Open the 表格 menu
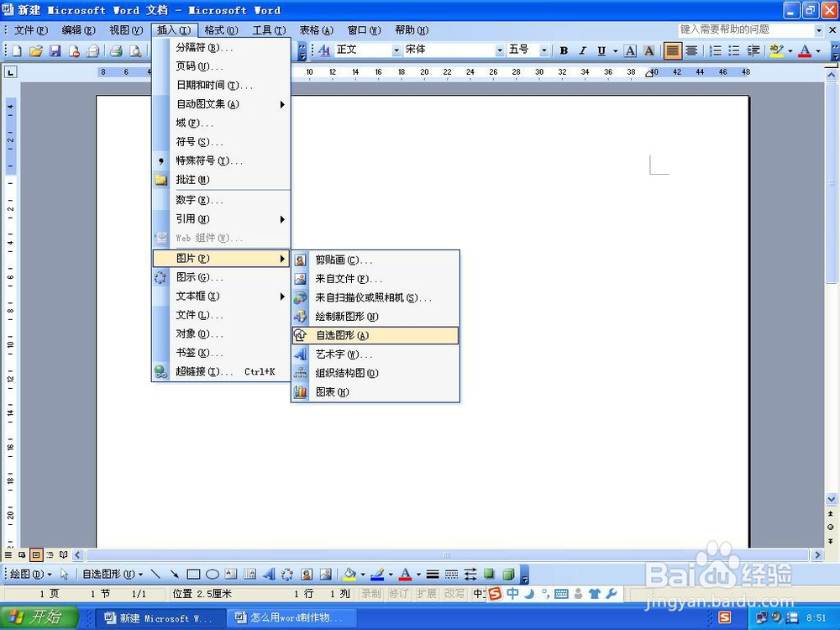 (x=316, y=30)
